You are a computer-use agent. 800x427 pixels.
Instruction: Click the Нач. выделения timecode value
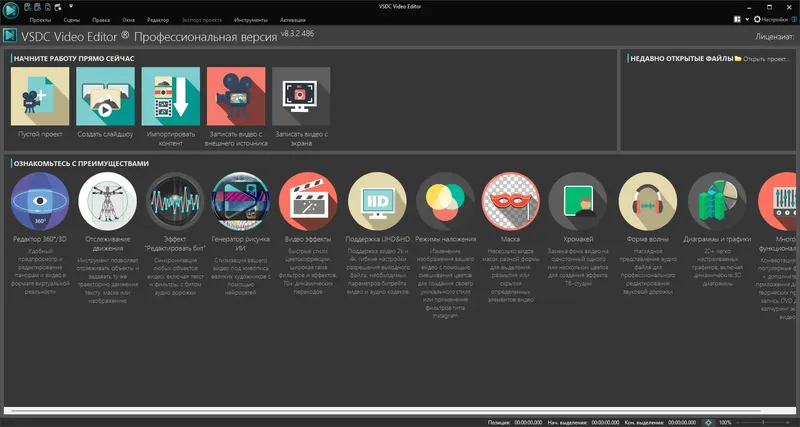pos(606,422)
